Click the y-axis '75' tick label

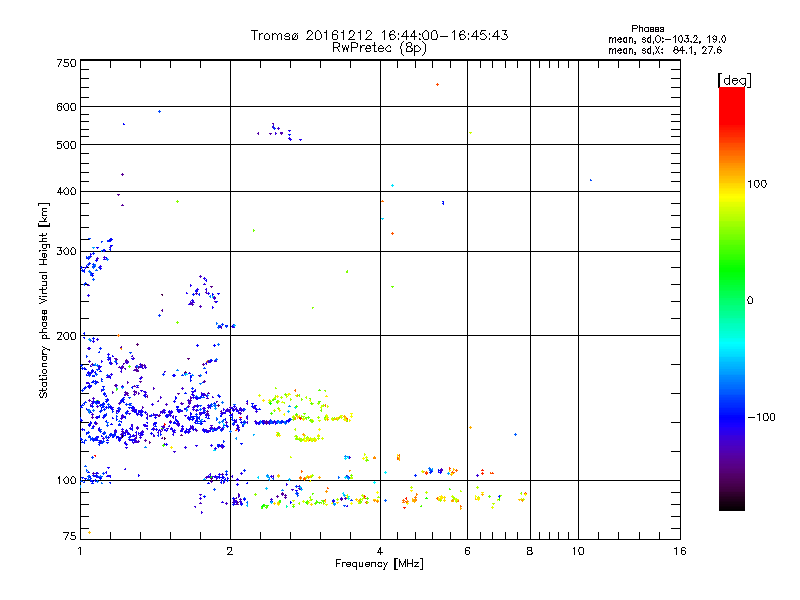(70, 536)
